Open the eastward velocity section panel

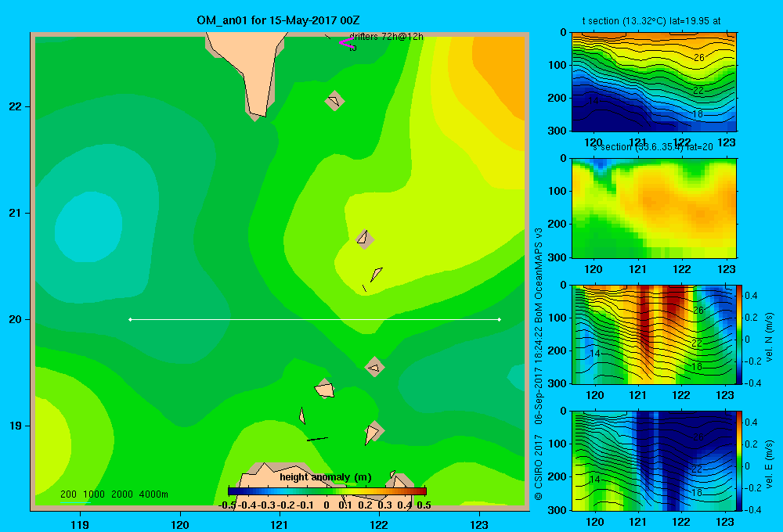coord(654,461)
